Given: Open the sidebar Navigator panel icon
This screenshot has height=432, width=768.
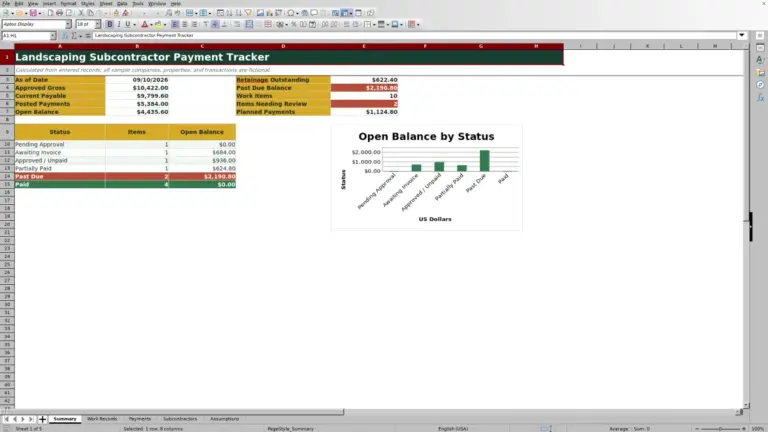Looking at the screenshot, I should coord(760,85).
